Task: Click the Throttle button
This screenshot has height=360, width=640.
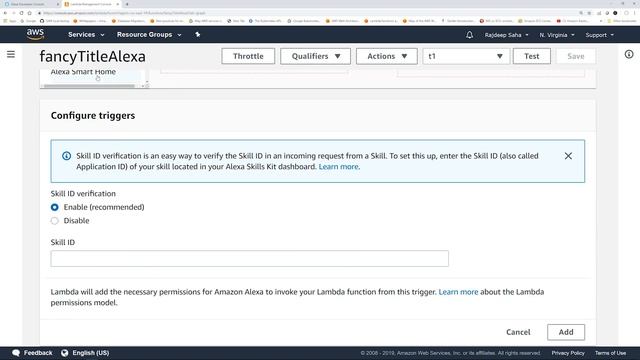Action: point(248,56)
